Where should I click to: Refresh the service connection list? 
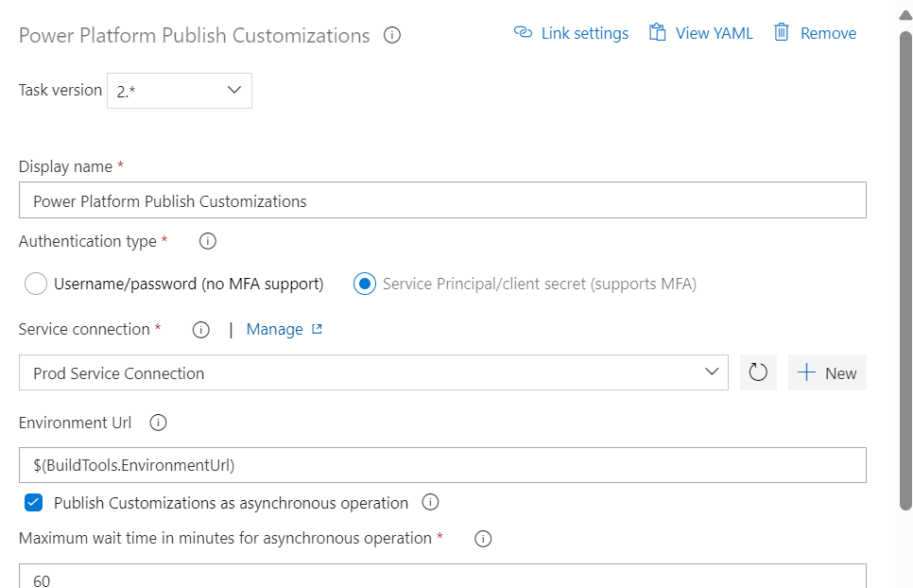point(758,372)
